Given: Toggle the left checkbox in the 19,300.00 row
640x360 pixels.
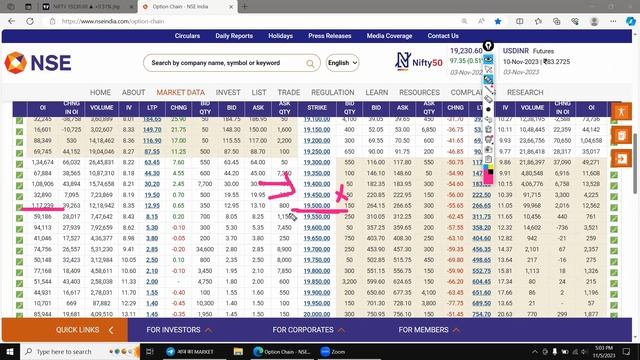Looking at the screenshot, I should [19, 164].
